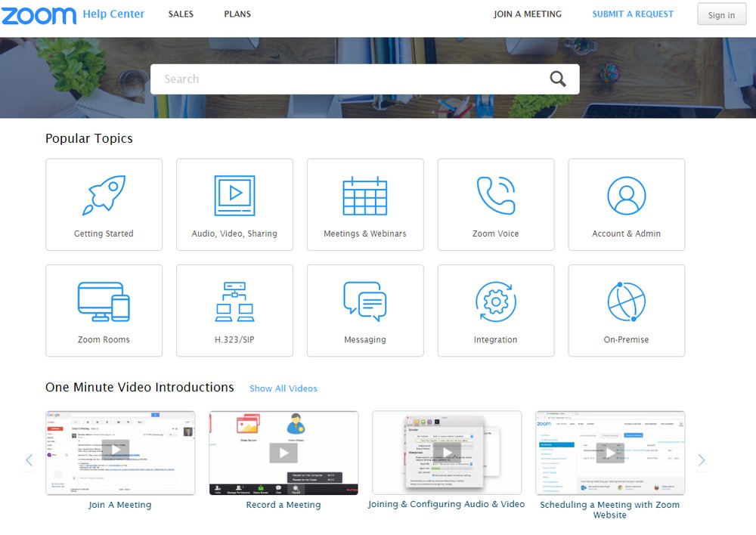
Task: Click the Zoom logo in header
Action: coord(39,15)
